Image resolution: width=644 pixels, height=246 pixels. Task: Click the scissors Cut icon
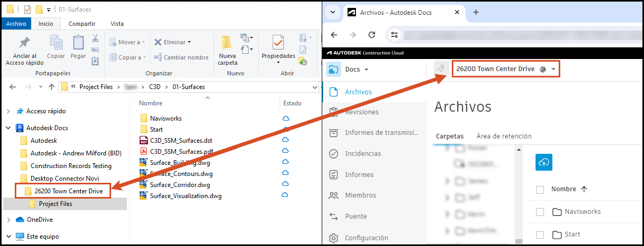pyautogui.click(x=95, y=38)
